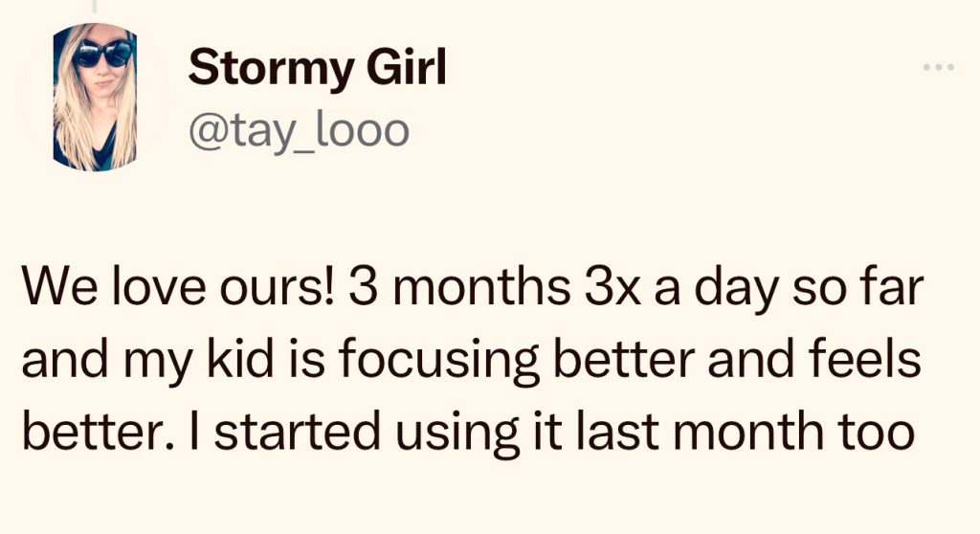Click Stormy Girl's profile picture

94,96
